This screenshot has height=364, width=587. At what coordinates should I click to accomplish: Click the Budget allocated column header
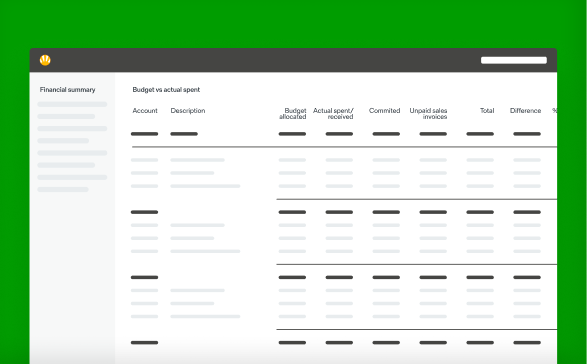pos(293,113)
